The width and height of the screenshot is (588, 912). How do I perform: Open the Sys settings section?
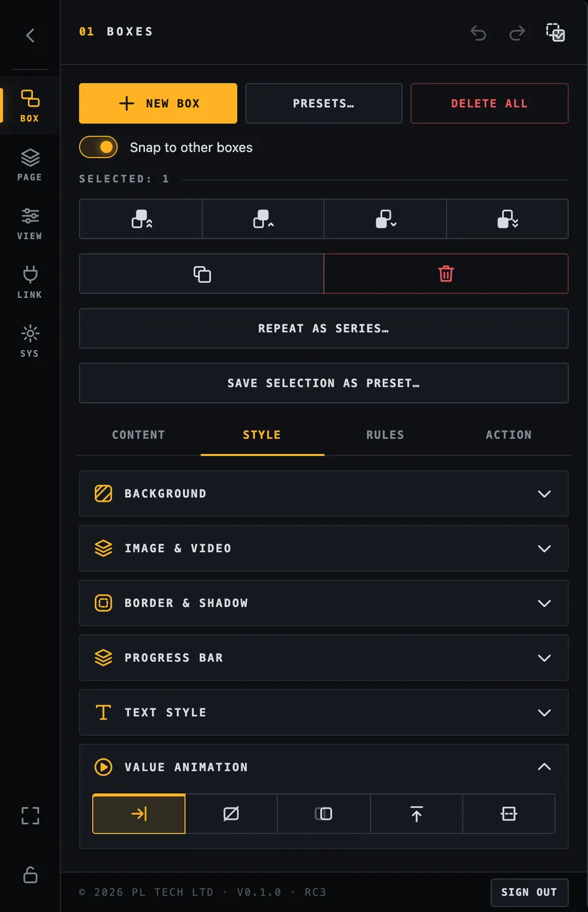(30, 341)
